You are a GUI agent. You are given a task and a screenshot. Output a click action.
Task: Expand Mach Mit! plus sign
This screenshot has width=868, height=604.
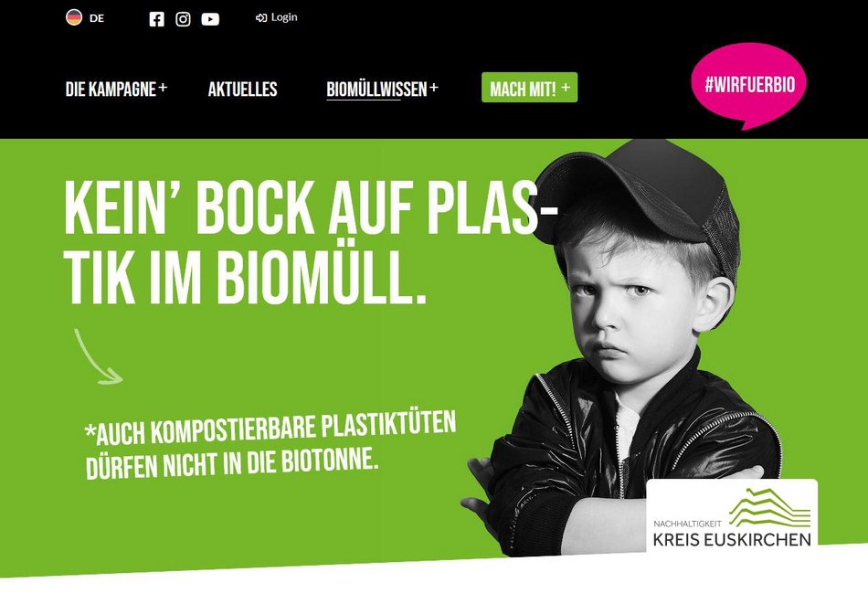[566, 87]
